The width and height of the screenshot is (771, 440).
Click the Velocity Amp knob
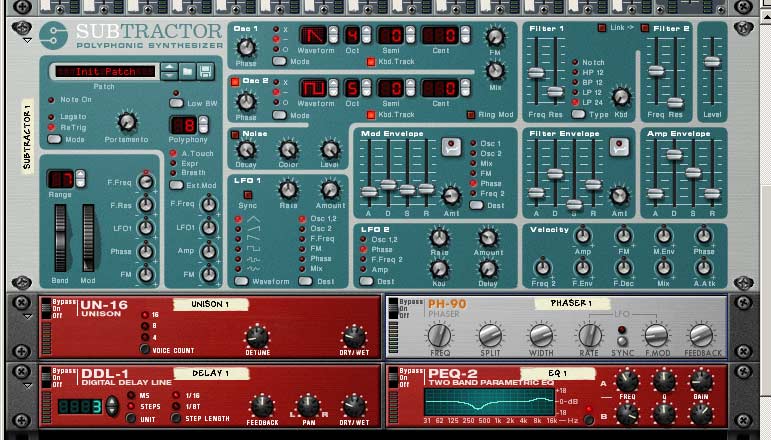tap(583, 236)
